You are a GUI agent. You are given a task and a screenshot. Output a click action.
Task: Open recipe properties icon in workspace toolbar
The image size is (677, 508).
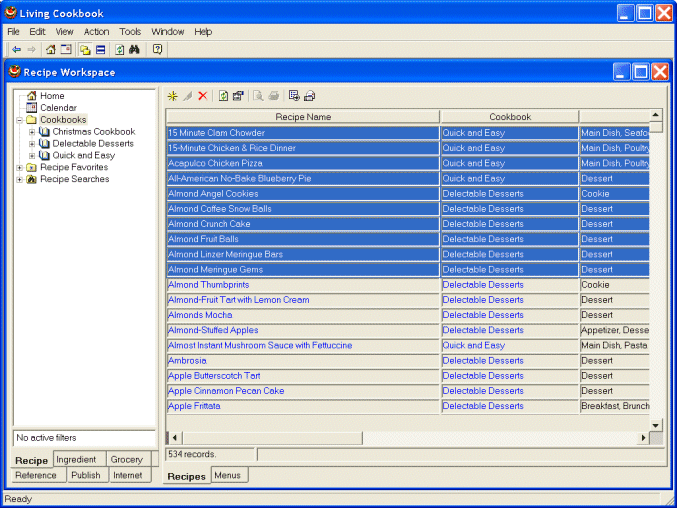point(238,96)
